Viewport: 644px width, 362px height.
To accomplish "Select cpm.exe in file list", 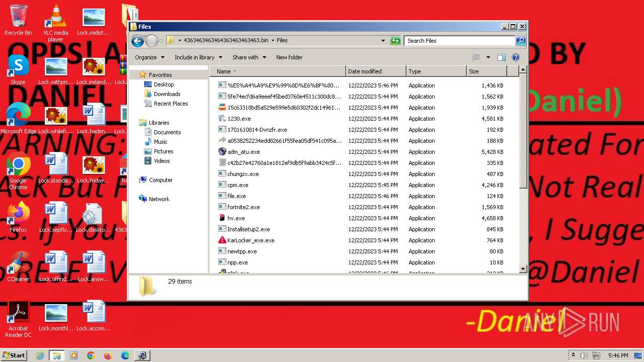I will coord(238,185).
